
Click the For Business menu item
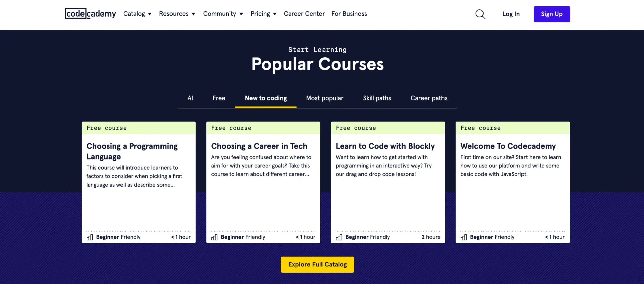point(349,14)
